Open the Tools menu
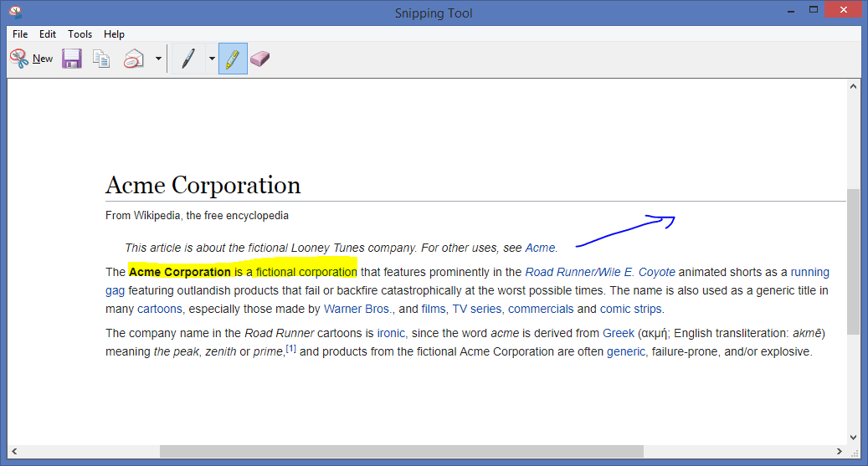This screenshot has width=868, height=466. coord(80,34)
